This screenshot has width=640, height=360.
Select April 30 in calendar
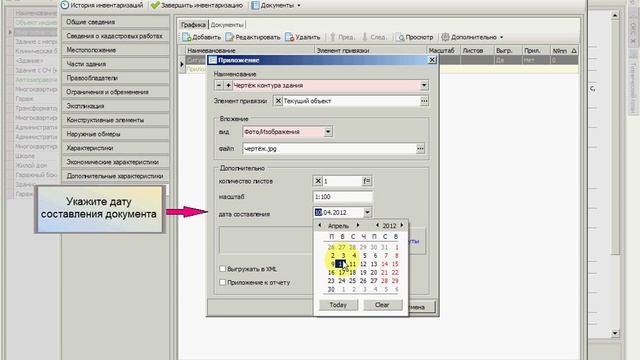tap(331, 289)
